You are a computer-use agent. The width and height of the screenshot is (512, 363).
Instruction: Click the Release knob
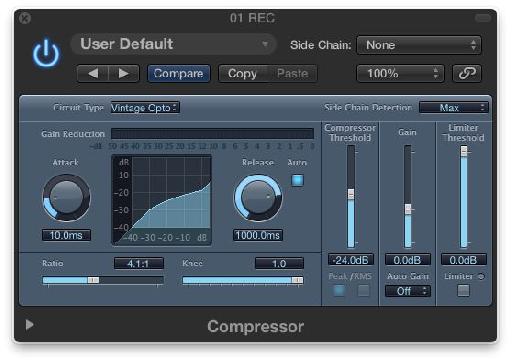tap(258, 198)
